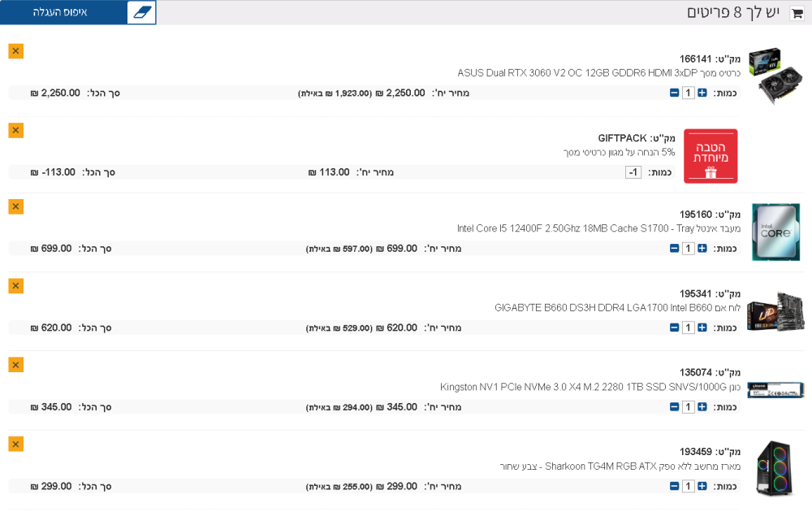
Task: Click the יש לך 8 פריטים heading
Action: coord(732,12)
